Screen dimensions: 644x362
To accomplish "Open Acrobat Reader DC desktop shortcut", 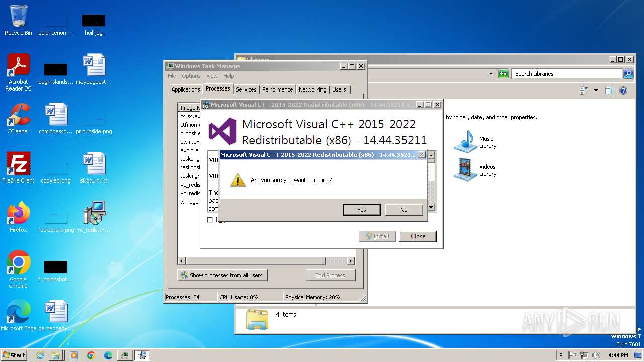I will [18, 72].
